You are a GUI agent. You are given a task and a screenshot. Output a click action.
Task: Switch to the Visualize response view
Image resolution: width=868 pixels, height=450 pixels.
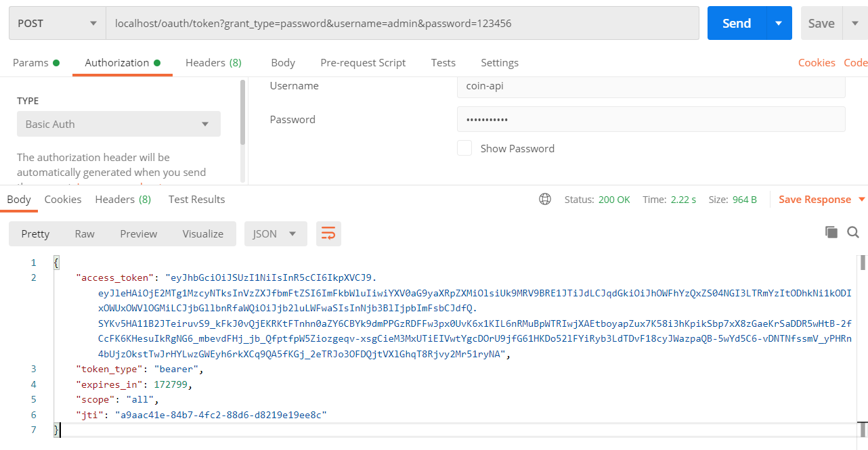pyautogui.click(x=202, y=233)
